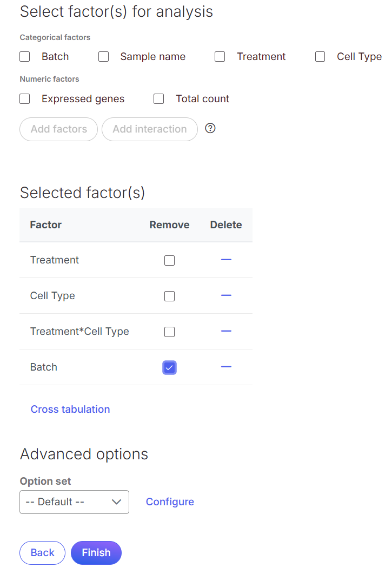This screenshot has width=392, height=574.
Task: Tick the Treatment categorical factor checkbox
Action: (220, 57)
